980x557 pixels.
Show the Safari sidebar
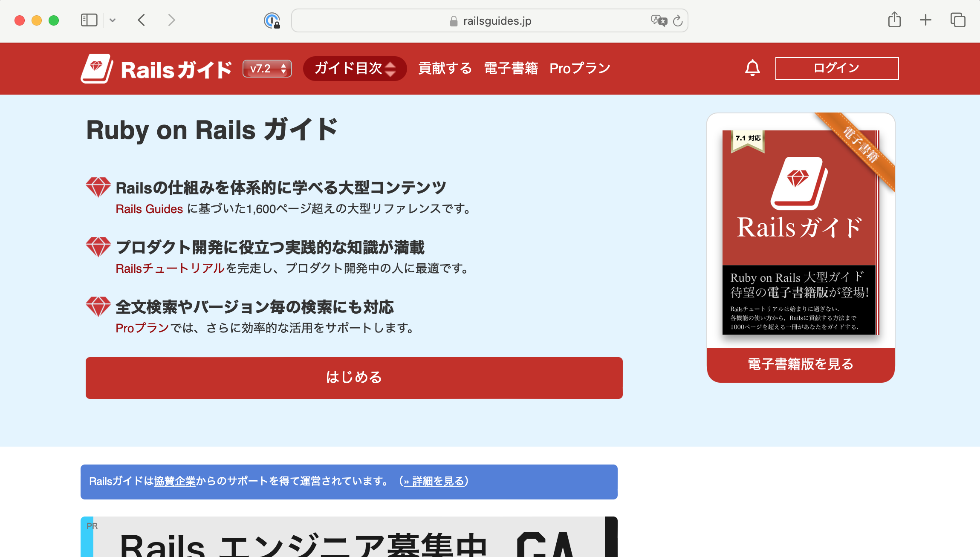click(x=89, y=20)
